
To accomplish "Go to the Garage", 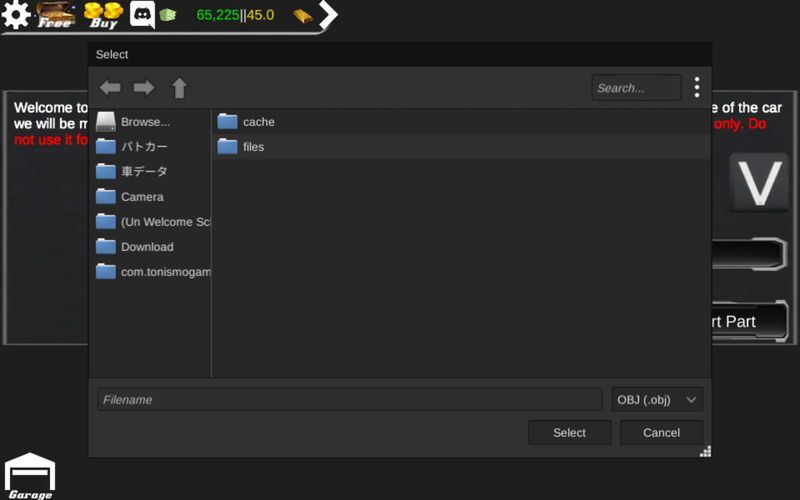I will [29, 476].
